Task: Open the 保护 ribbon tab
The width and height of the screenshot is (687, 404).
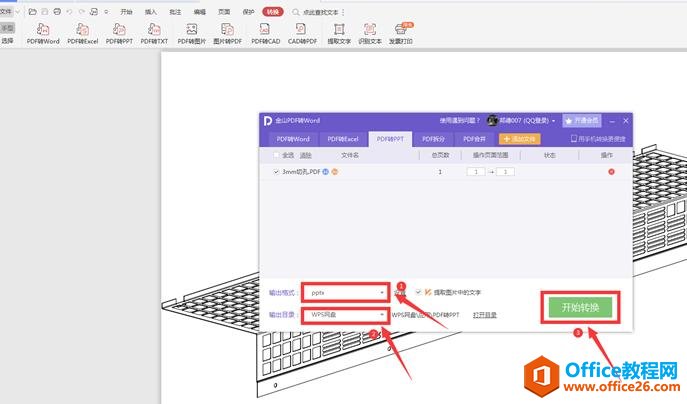Action: point(248,12)
